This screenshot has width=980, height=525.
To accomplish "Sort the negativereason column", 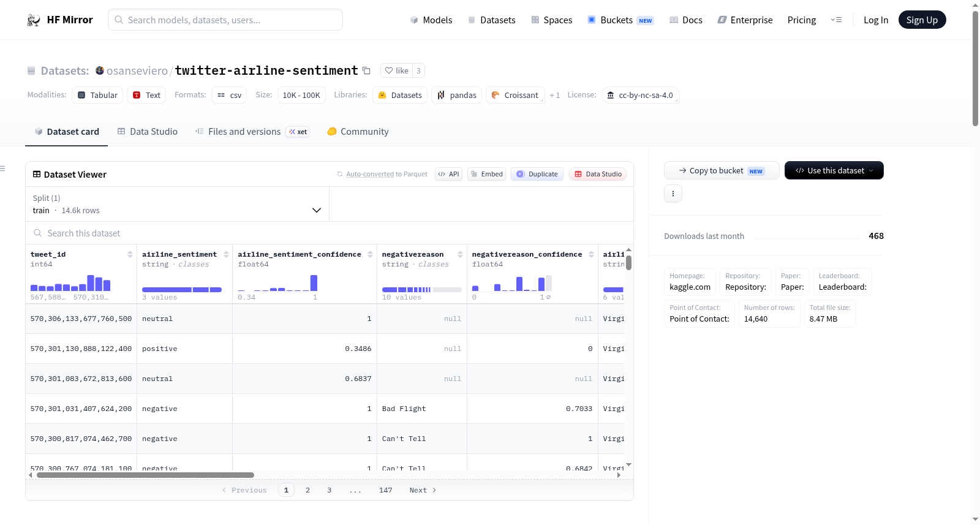I will pyautogui.click(x=460, y=254).
